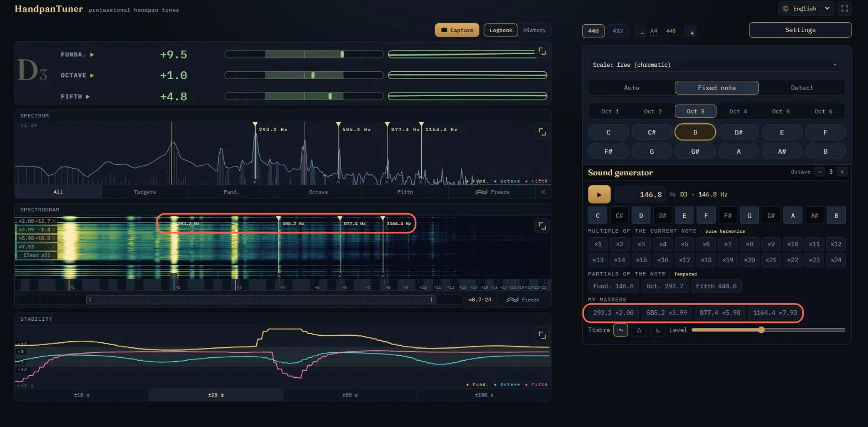The height and width of the screenshot is (427, 868).
Task: Click the frequency input showing 146,8
Action: tap(640, 195)
